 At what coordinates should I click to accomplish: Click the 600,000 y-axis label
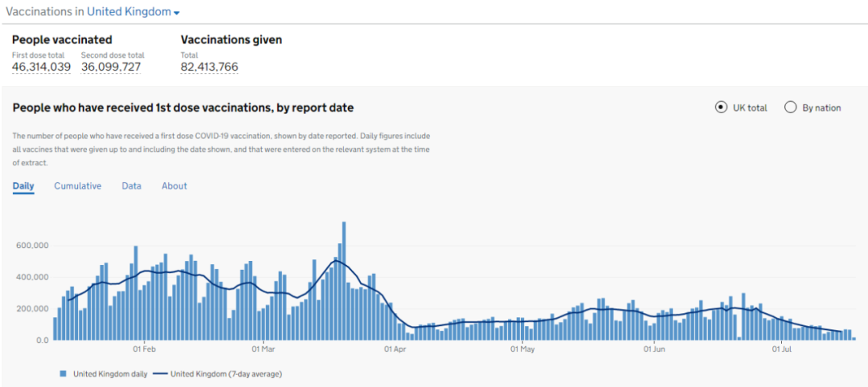pos(32,246)
